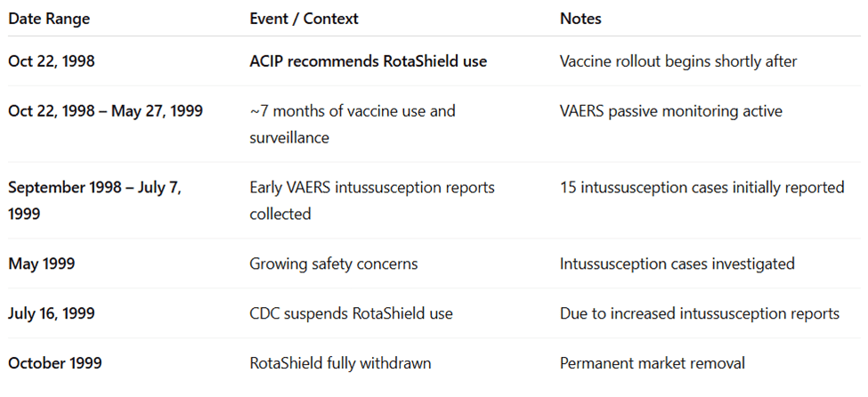The image size is (868, 397).
Task: Click Growing safety concerns text
Action: pyautogui.click(x=333, y=263)
